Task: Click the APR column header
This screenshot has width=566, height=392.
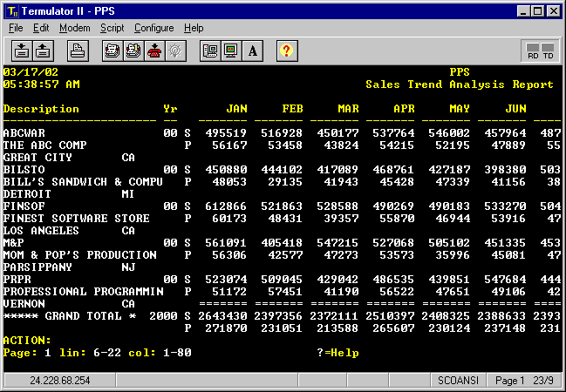Action: [405, 109]
